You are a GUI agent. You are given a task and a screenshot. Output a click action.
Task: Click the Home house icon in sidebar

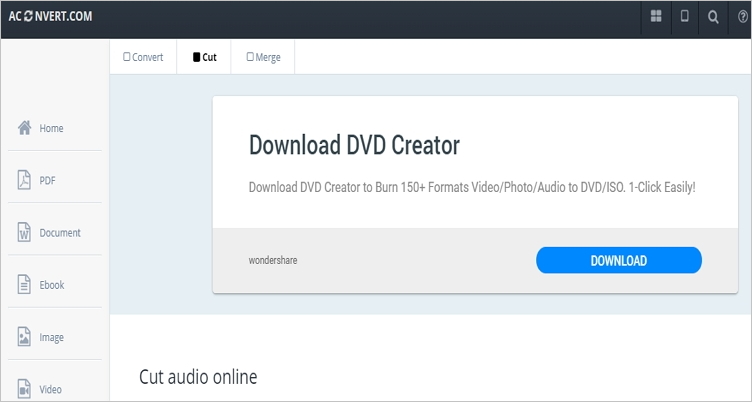(x=24, y=128)
